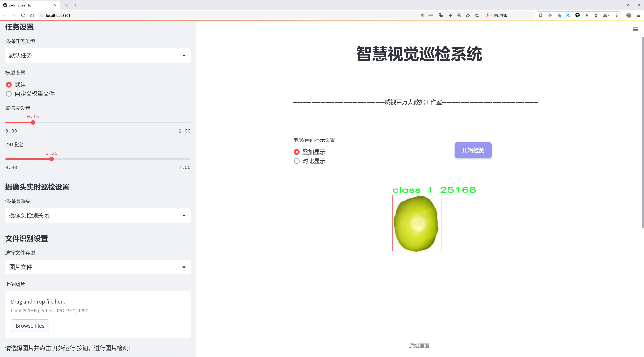Open the Sogou search engine selector
The height and width of the screenshot is (357, 644).
click(x=488, y=15)
